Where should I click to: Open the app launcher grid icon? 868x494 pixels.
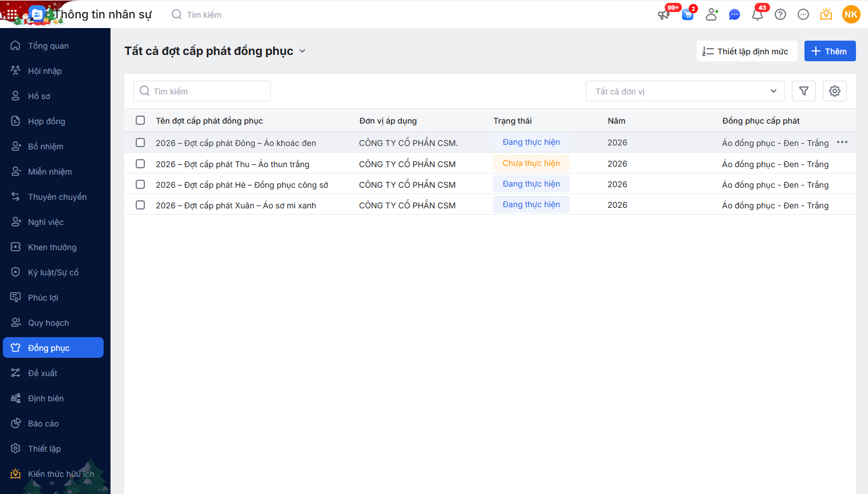pos(12,14)
